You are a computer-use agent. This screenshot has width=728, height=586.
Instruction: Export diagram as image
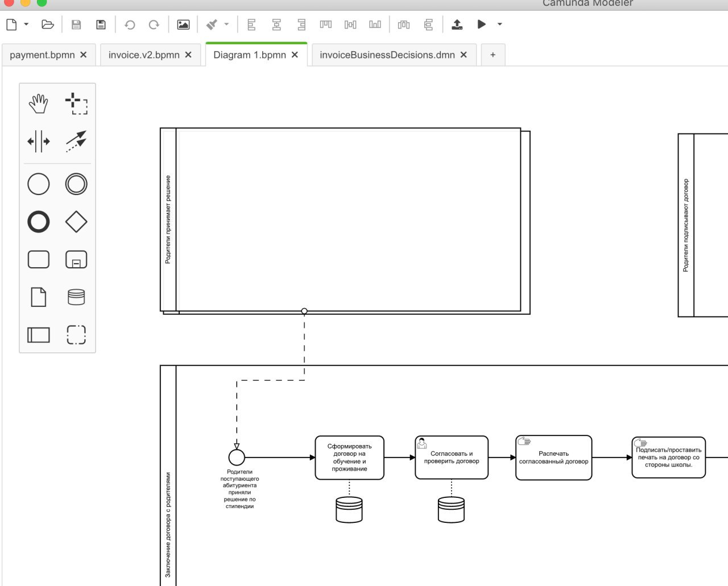[x=183, y=24]
